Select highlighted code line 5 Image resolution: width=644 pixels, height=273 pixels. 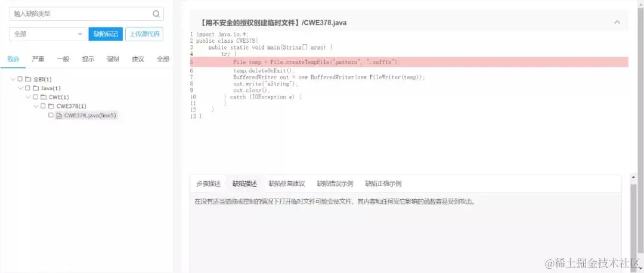[408, 62]
